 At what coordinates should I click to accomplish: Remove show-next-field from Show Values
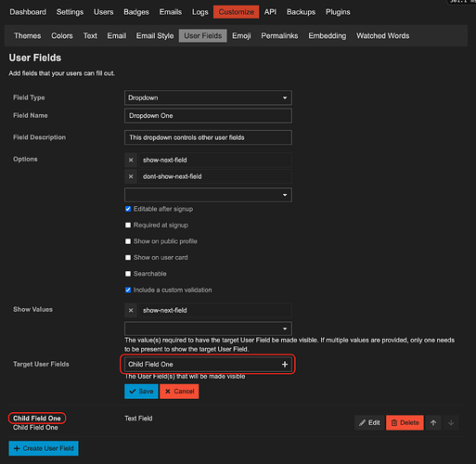coord(131,310)
